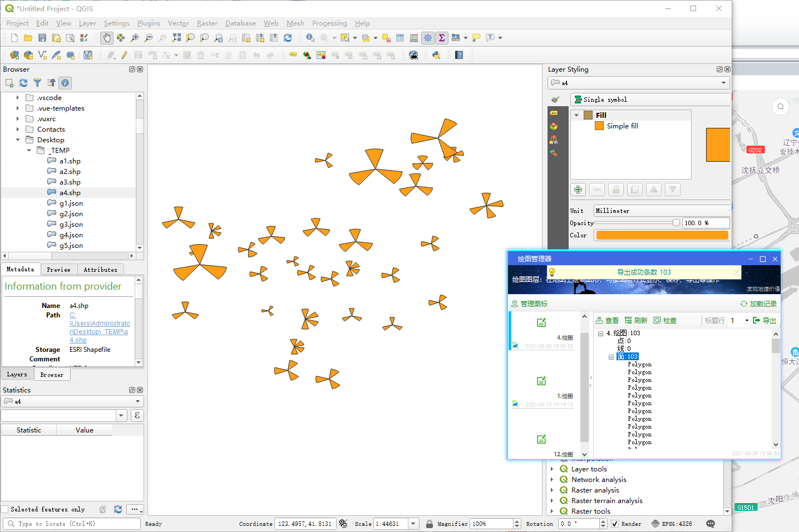This screenshot has height=532, width=799.
Task: Click the Identify Features tool icon
Action: [x=310, y=38]
